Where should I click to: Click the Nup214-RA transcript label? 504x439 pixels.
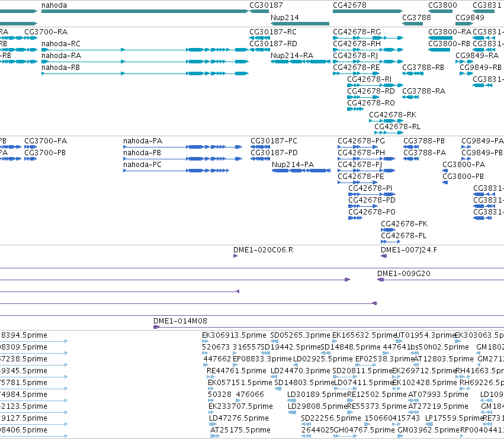(292, 55)
